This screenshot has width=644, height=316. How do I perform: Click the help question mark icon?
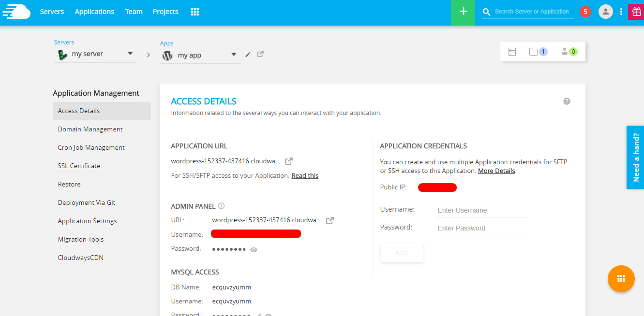coord(567,101)
